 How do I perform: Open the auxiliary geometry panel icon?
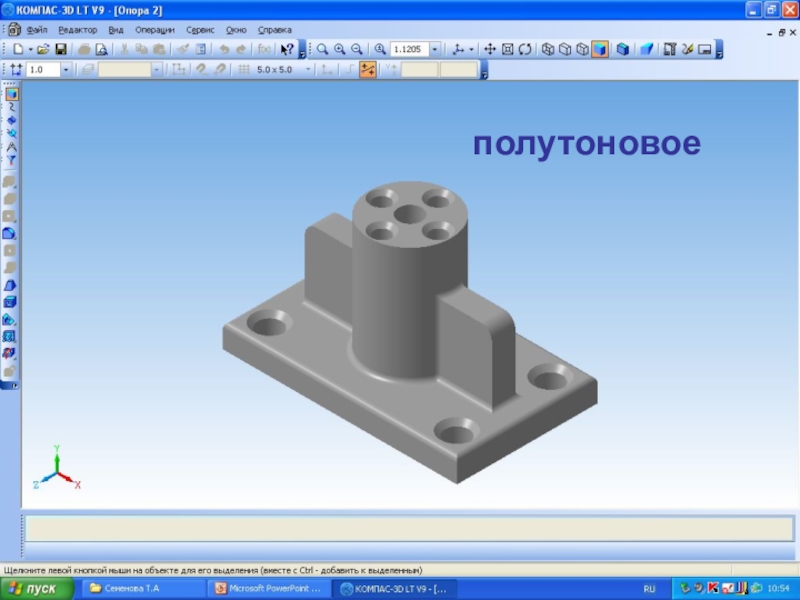(11, 134)
